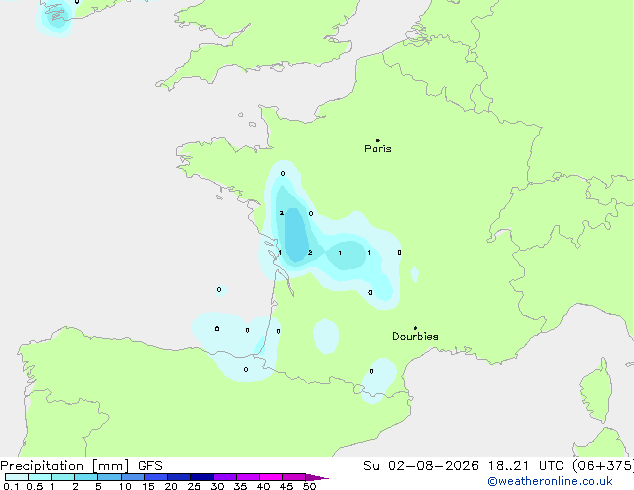The image size is (634, 490).
Task: Select the 45–50 mm legend swatch
Action: [x=294, y=477]
